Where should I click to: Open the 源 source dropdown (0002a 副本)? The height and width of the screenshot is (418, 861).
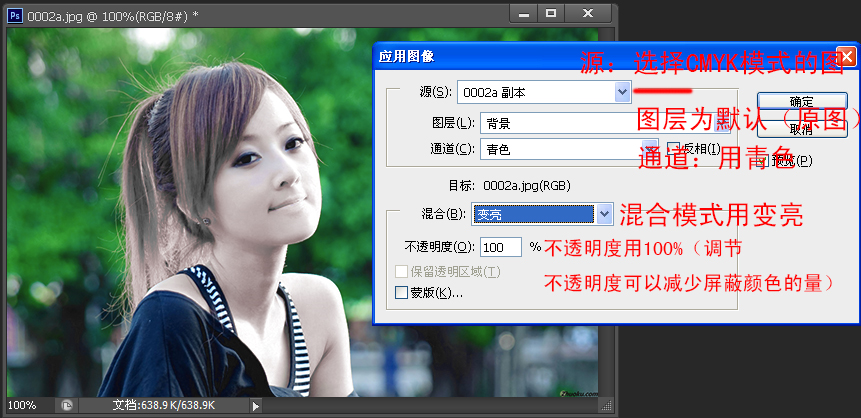pos(544,92)
